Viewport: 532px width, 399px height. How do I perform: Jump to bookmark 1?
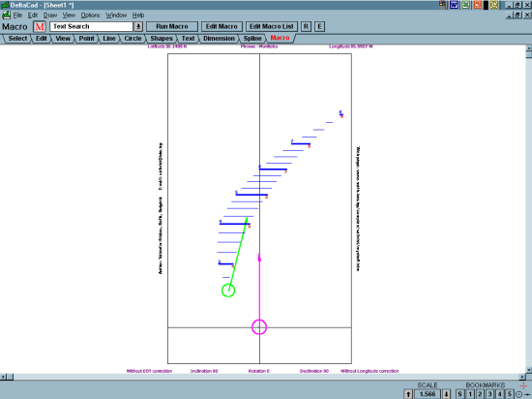coord(470,394)
